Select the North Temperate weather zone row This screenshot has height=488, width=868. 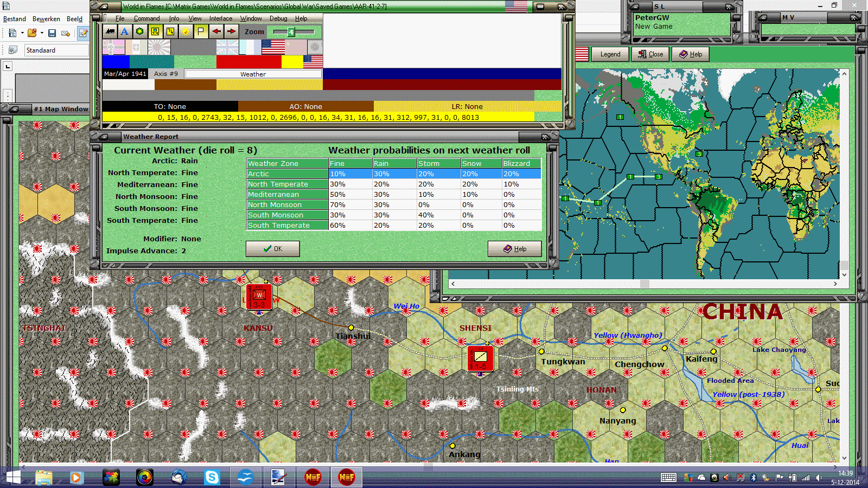coord(394,184)
